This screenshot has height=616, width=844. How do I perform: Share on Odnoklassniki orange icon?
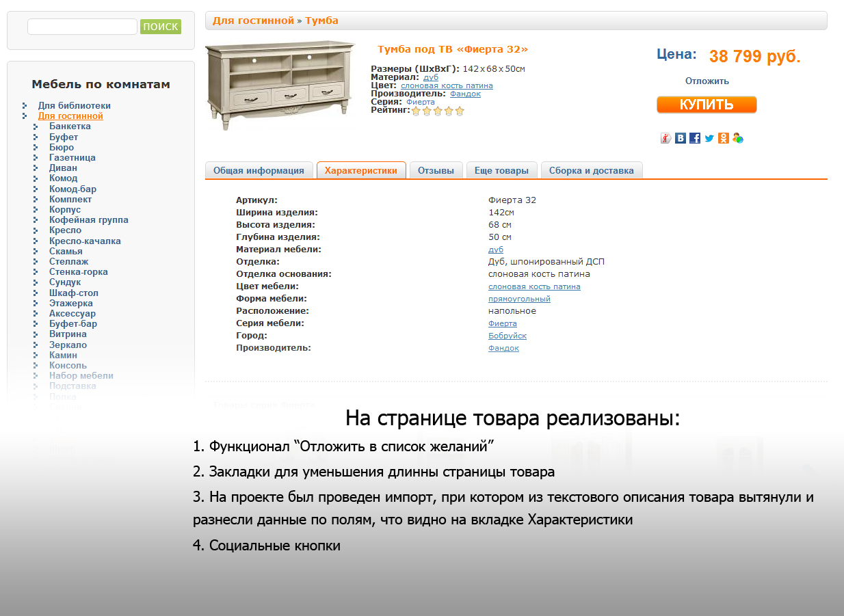tap(724, 138)
